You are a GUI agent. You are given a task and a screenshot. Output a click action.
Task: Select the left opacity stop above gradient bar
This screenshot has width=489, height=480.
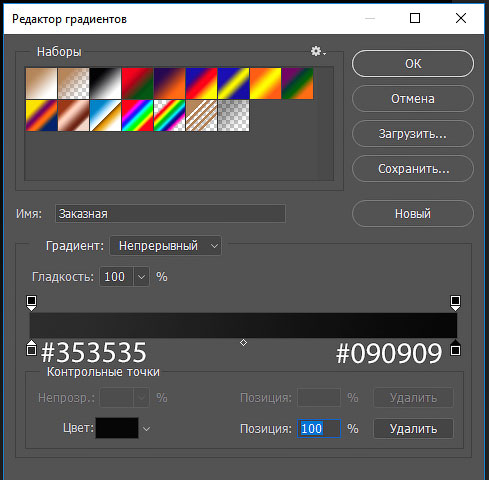[31, 303]
